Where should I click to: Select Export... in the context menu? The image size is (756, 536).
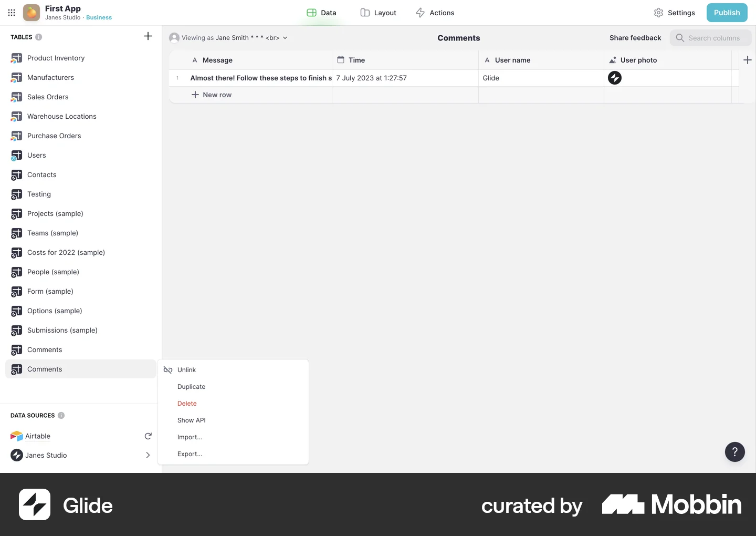point(233,454)
